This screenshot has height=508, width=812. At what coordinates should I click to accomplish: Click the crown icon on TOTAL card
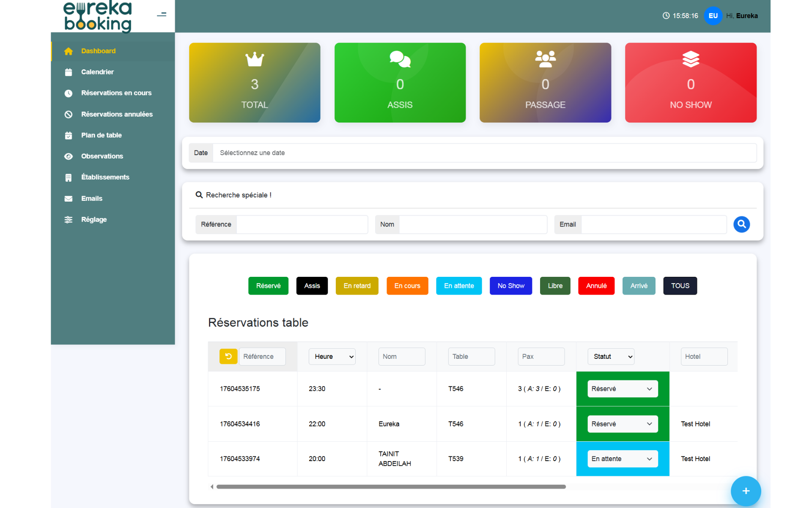pyautogui.click(x=255, y=59)
